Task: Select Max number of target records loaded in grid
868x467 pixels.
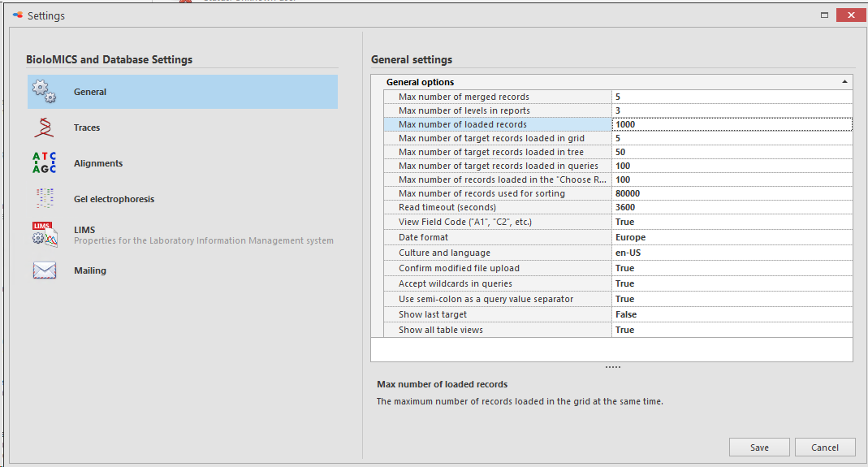Action: pyautogui.click(x=618, y=139)
